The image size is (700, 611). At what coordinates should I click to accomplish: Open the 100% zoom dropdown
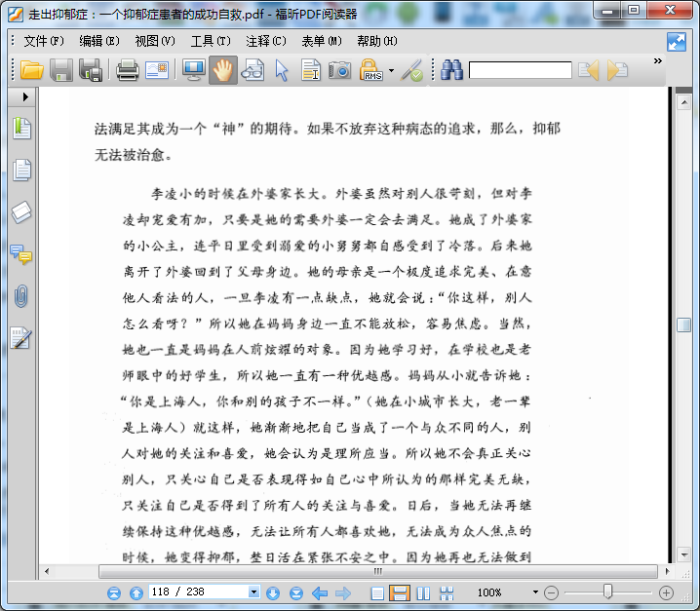(535, 592)
